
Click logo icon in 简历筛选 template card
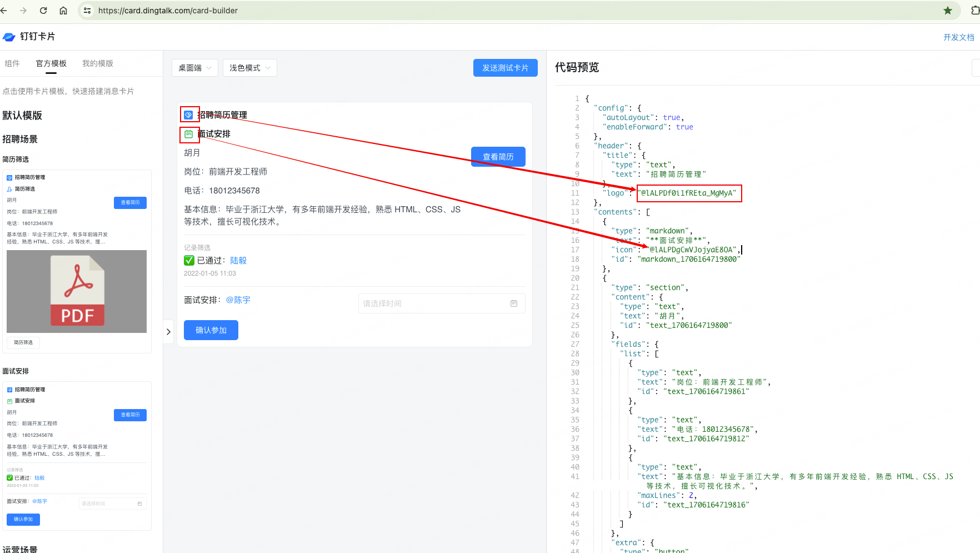pyautogui.click(x=9, y=178)
